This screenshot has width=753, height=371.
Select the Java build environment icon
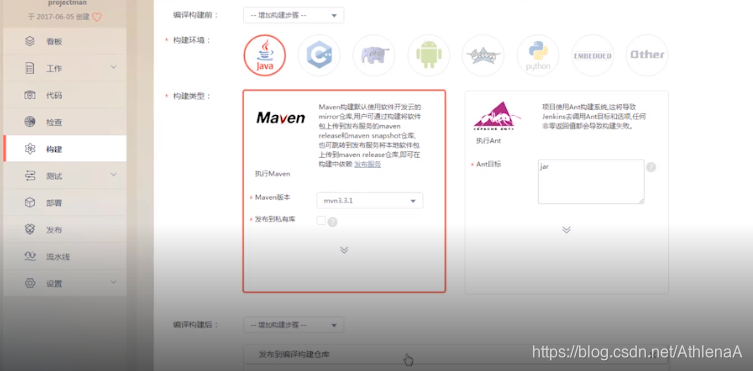(265, 55)
